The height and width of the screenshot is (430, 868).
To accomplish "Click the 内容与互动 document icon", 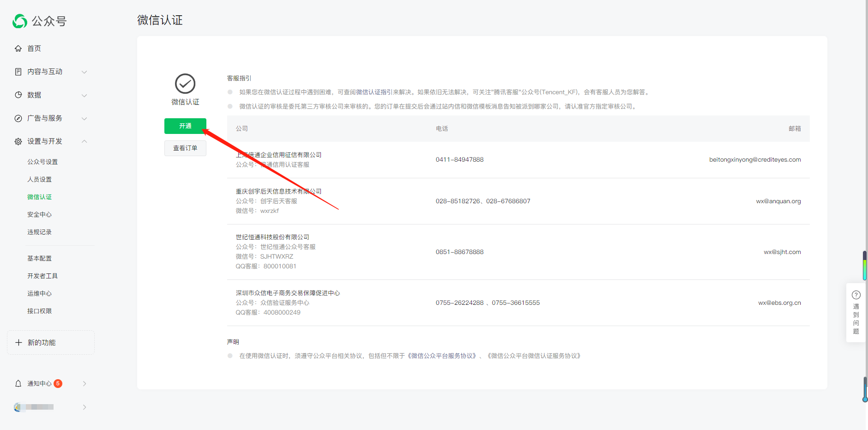I will (x=18, y=72).
